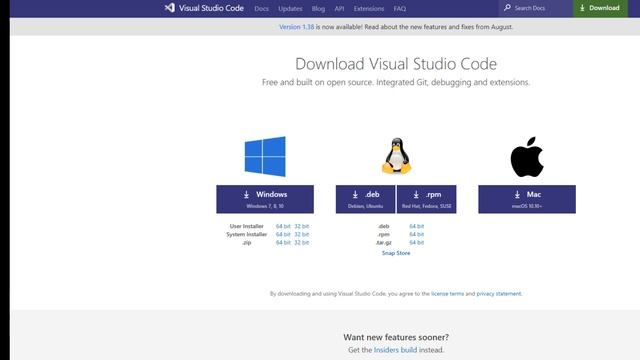Open the Version 1.38 release link
Image resolution: width=640 pixels, height=360 pixels.
[297, 27]
